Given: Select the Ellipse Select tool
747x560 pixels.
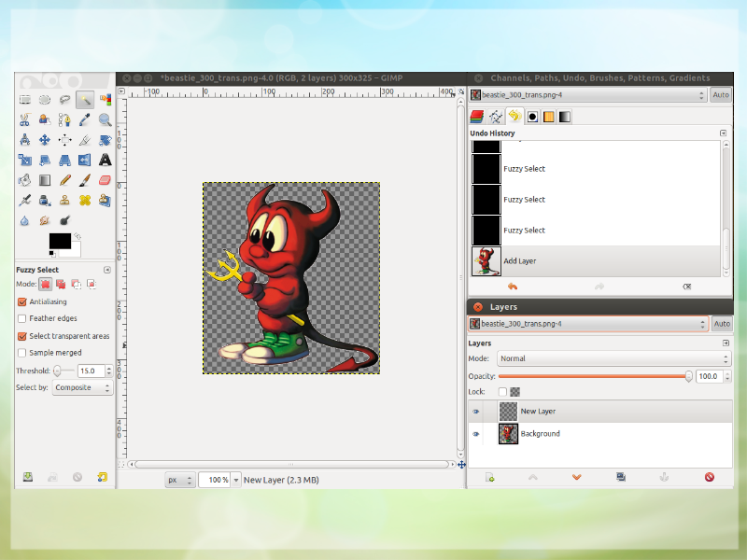Looking at the screenshot, I should click(x=45, y=100).
